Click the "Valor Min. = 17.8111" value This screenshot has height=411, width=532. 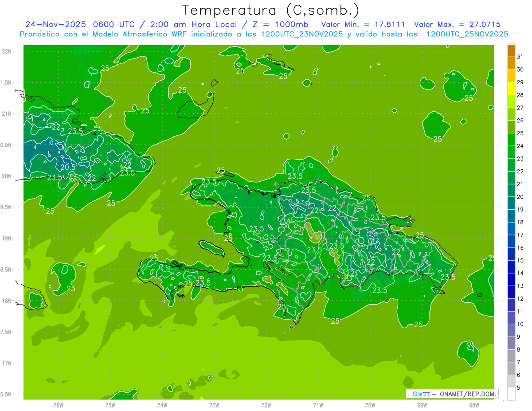pos(363,24)
